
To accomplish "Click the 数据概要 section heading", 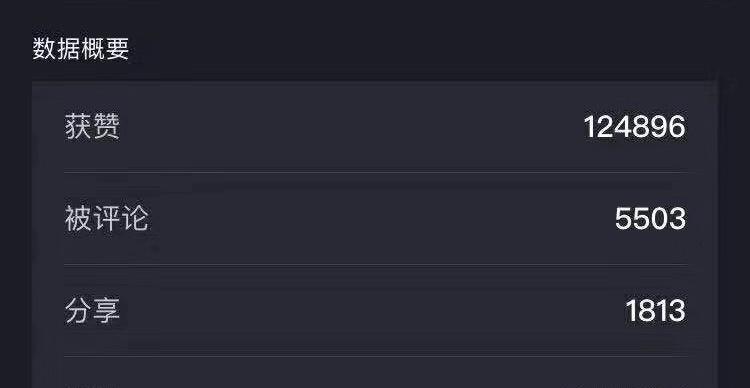I will [81, 49].
